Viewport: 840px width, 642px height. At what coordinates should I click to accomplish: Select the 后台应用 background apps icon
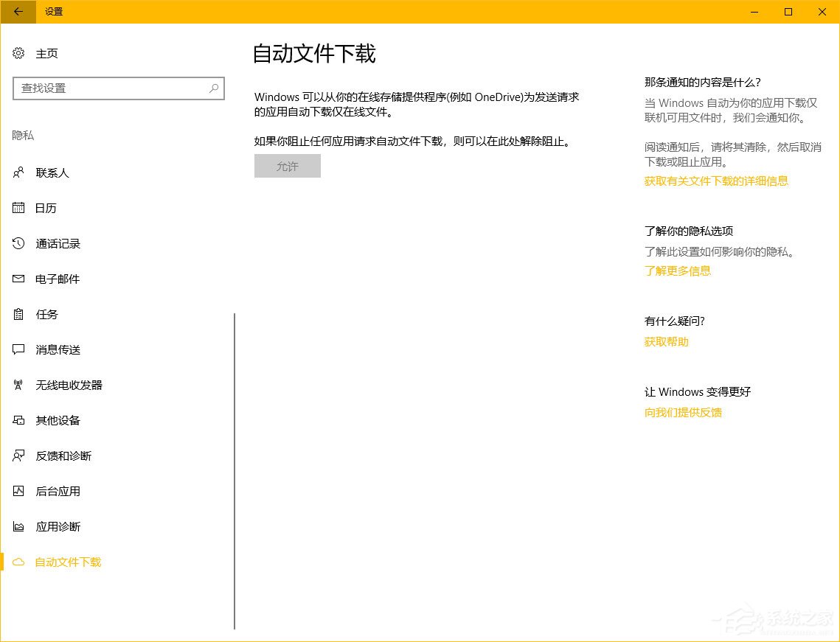18,491
